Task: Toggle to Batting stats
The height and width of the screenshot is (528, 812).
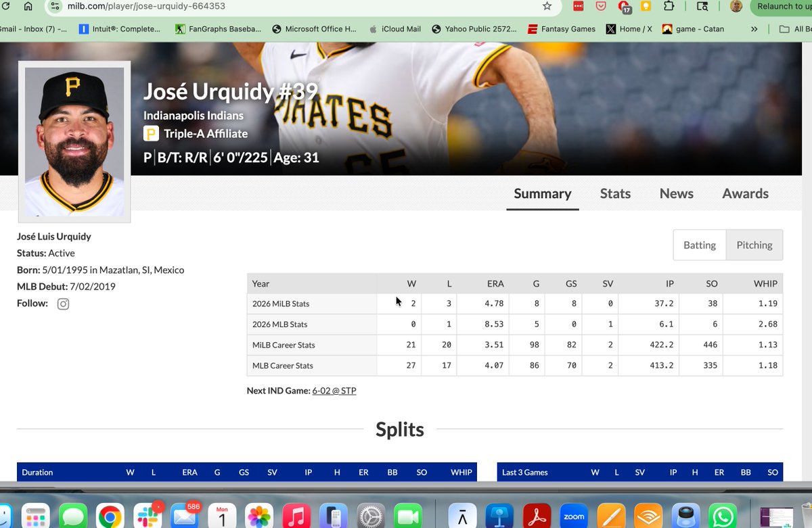Action: click(x=700, y=245)
